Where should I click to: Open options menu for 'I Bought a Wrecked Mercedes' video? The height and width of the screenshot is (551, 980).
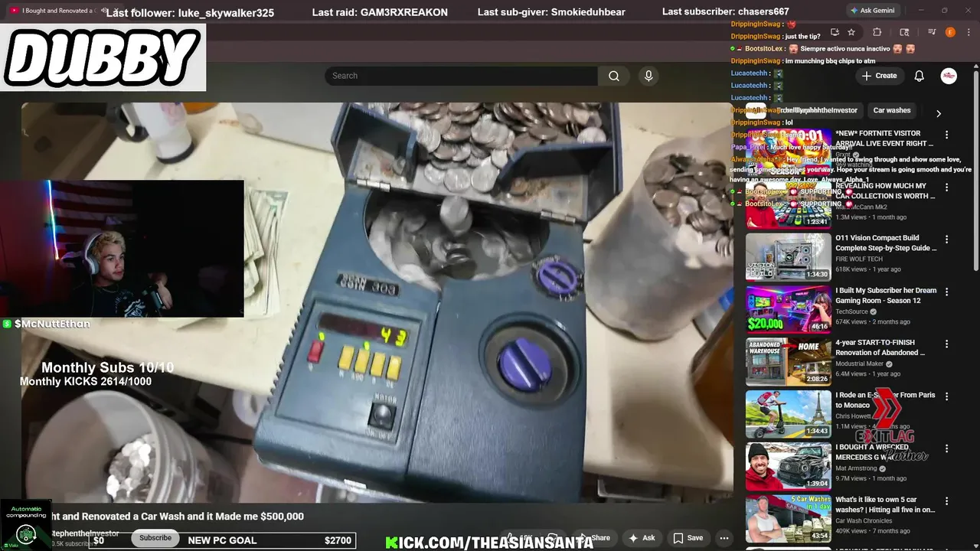click(946, 448)
